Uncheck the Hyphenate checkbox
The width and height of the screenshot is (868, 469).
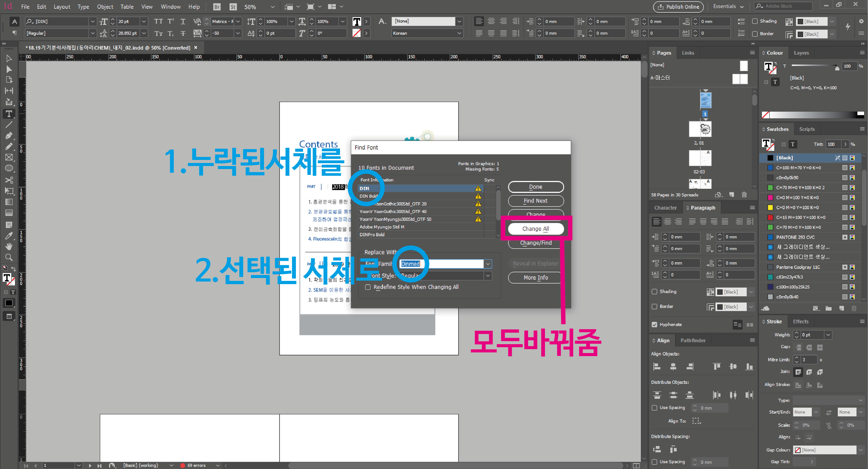click(654, 325)
